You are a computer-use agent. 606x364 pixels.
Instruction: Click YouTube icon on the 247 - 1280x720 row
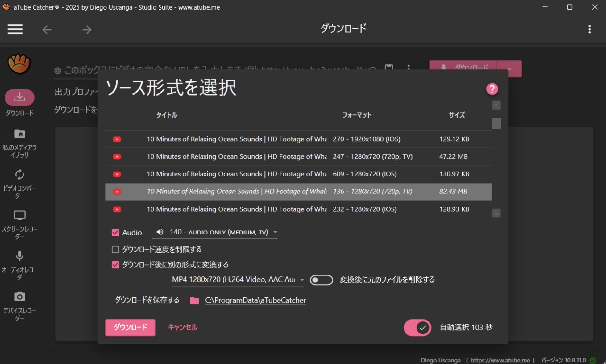[117, 157]
